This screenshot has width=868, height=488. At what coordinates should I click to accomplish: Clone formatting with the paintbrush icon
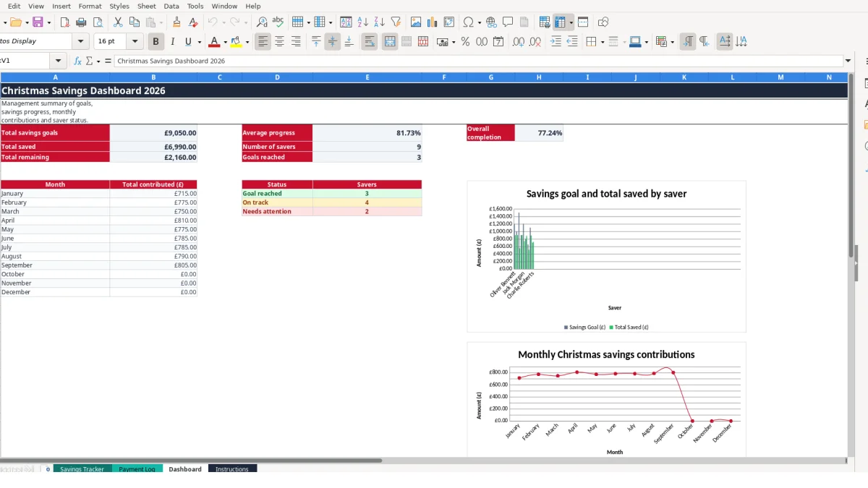pos(176,22)
